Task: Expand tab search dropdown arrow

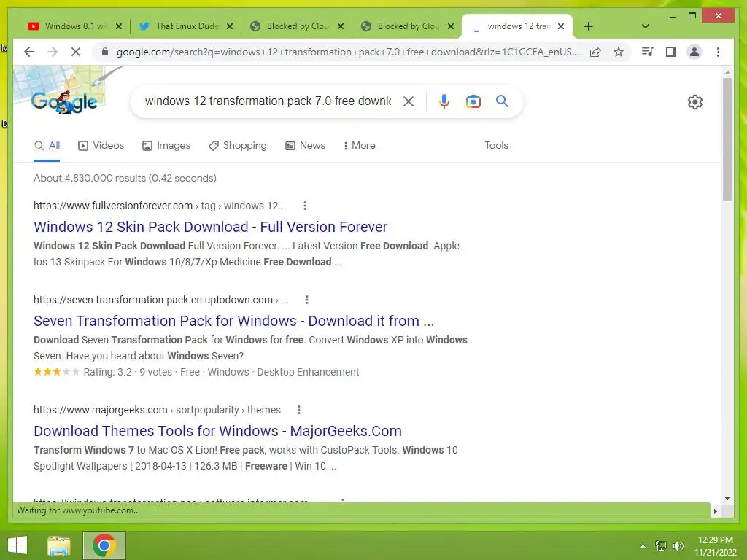Action: click(646, 26)
